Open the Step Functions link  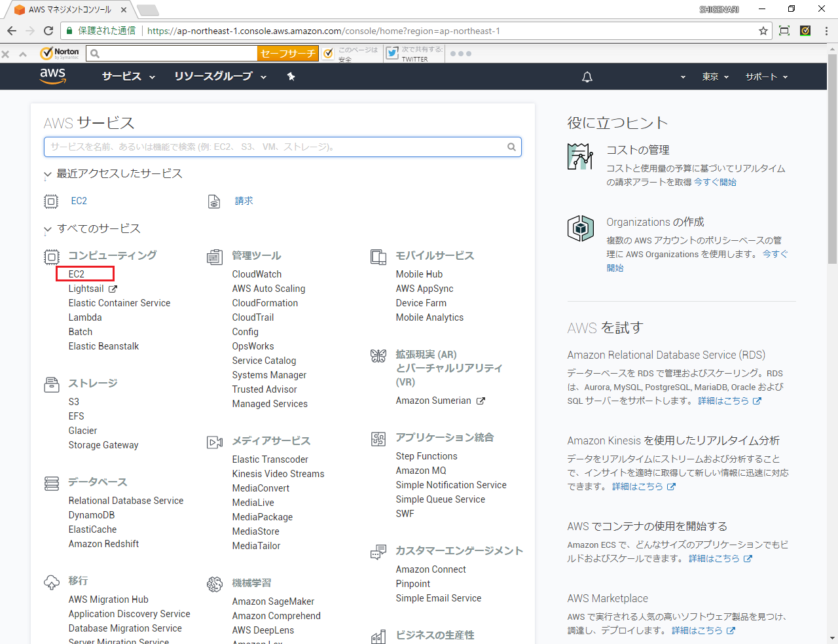coord(426,456)
